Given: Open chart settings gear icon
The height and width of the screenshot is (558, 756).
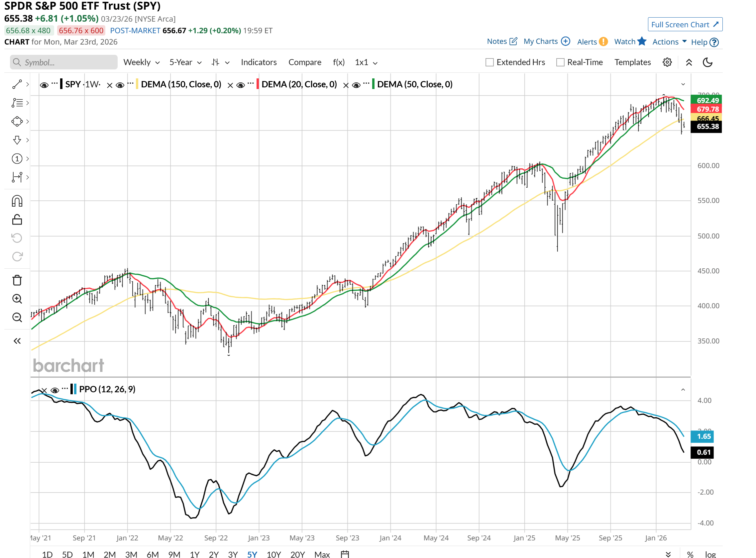Looking at the screenshot, I should point(667,62).
